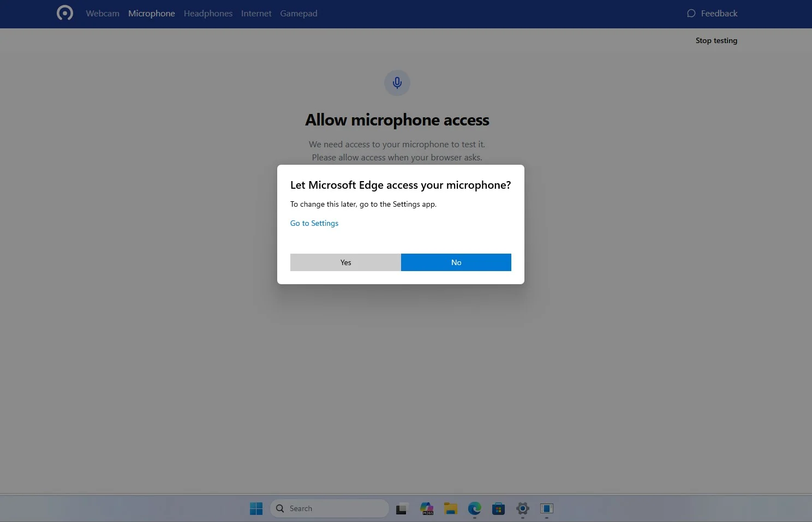Screen dimensions: 812x522
Task: Launch the Microsoft 365 Copilot app
Action: [x=427, y=508]
